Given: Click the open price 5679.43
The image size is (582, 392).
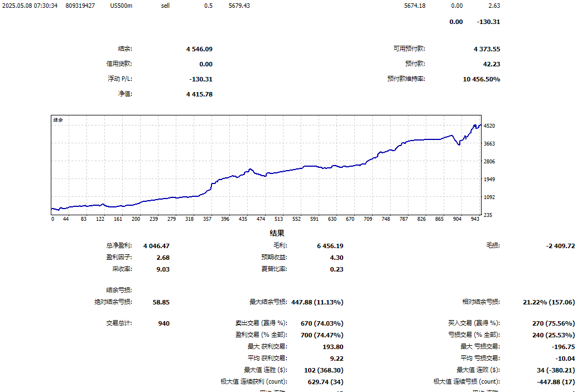Looking at the screenshot, I should pyautogui.click(x=239, y=6).
